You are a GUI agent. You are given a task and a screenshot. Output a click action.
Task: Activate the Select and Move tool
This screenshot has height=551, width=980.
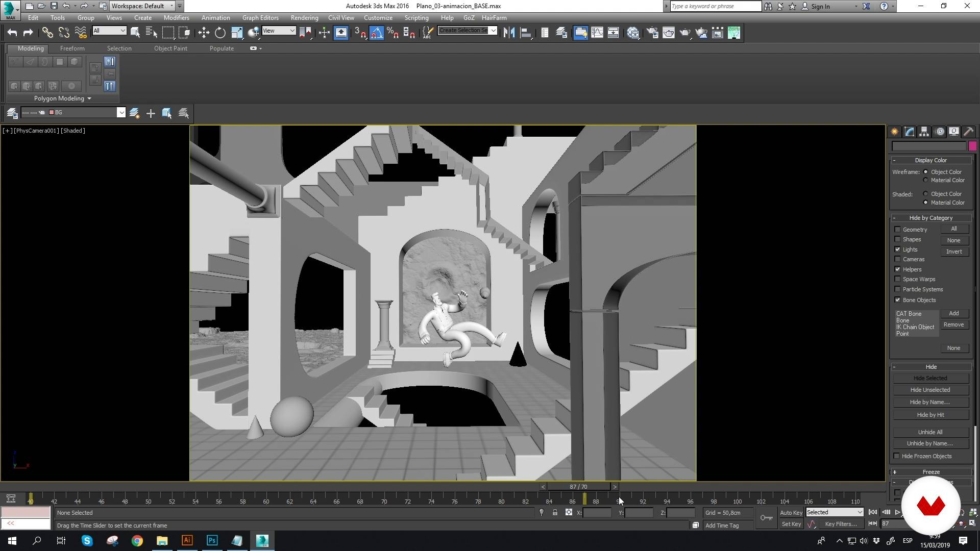[x=204, y=33]
